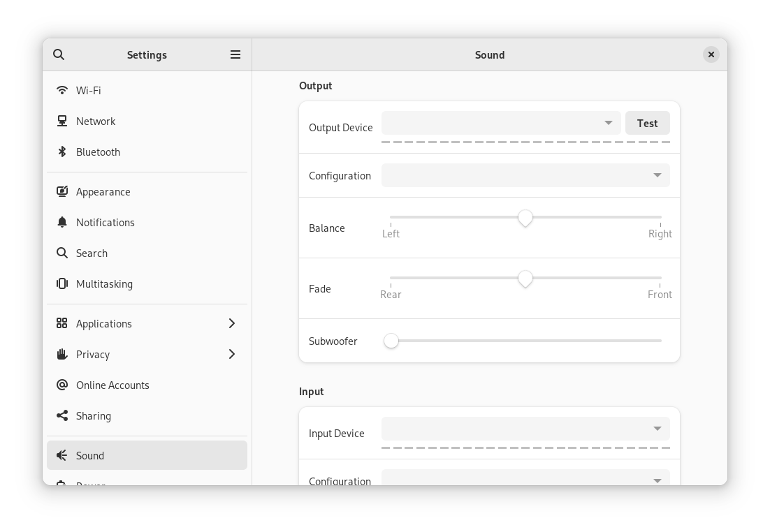Click the Sound title in header bar
Image resolution: width=770 pixels, height=532 pixels.
tap(490, 55)
